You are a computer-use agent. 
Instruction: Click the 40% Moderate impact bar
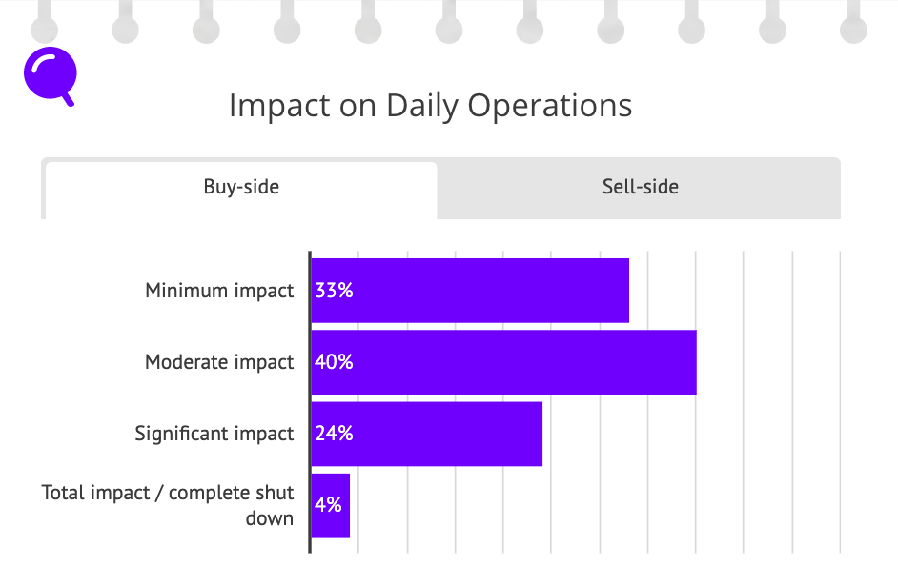click(504, 362)
